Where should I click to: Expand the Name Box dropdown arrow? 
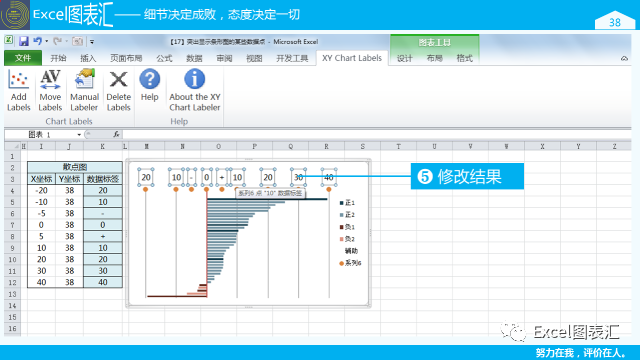79,135
